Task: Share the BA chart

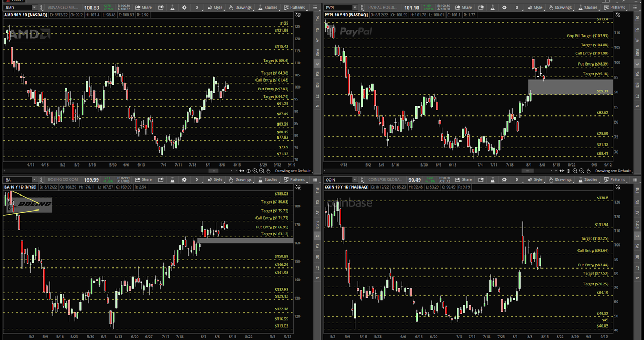Action: click(143, 180)
